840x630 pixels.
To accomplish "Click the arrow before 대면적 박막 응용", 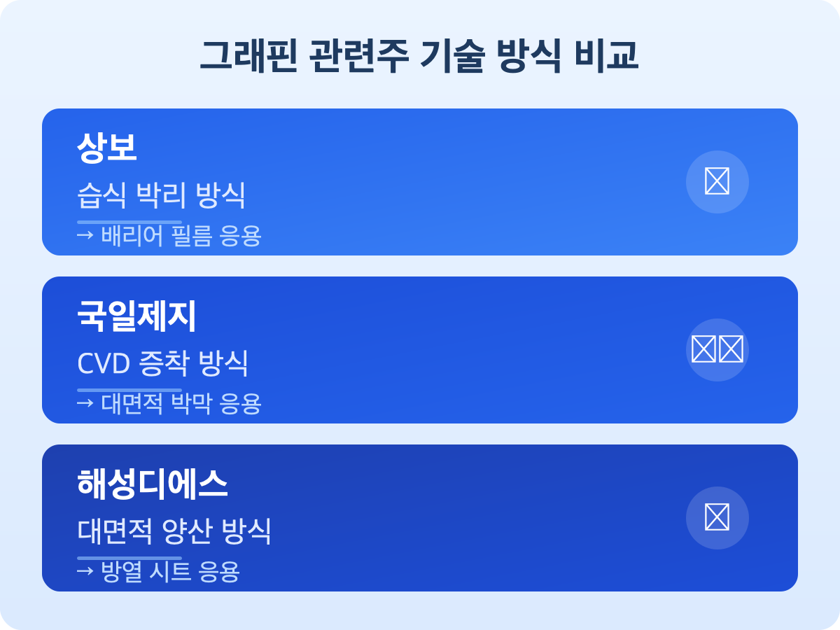I will point(85,404).
